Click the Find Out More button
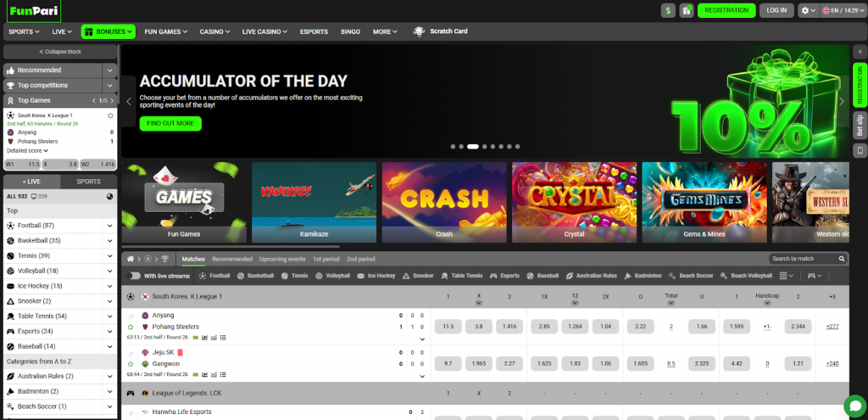868x420 pixels. (x=170, y=123)
